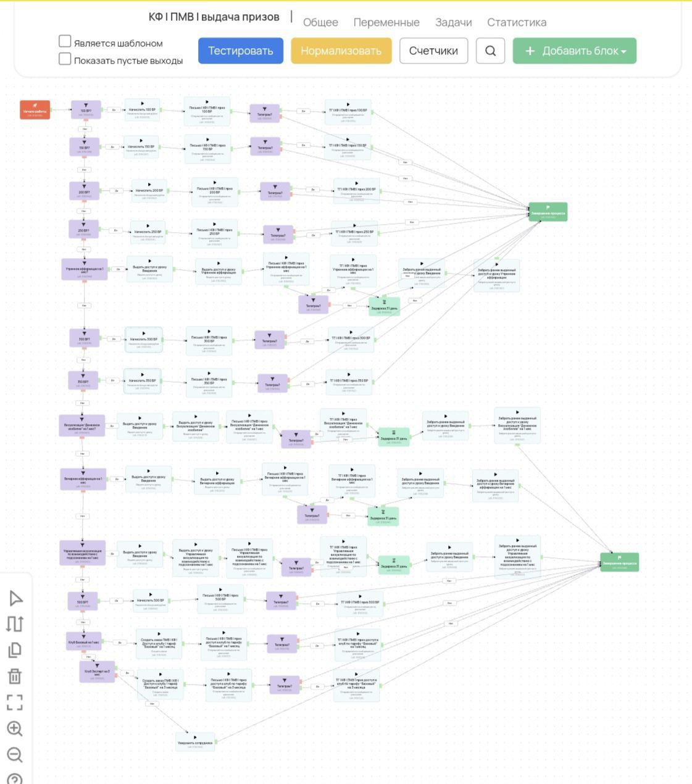Screen dimensions: 692x784
Task: Zoom in with the magnifier plus icon
Action: click(x=15, y=728)
